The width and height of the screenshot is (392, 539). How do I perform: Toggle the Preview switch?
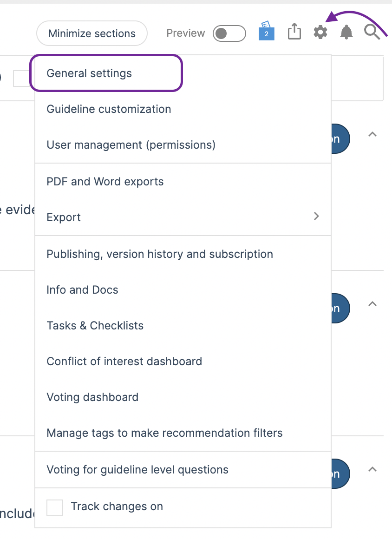(x=229, y=33)
